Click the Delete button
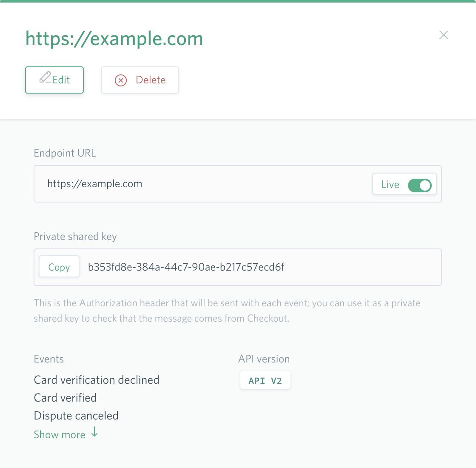Image resolution: width=476 pixels, height=468 pixels. coord(140,80)
